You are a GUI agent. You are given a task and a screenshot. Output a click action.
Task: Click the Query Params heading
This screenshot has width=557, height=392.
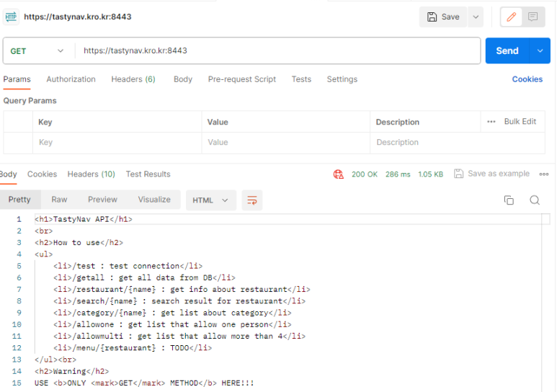coord(30,101)
